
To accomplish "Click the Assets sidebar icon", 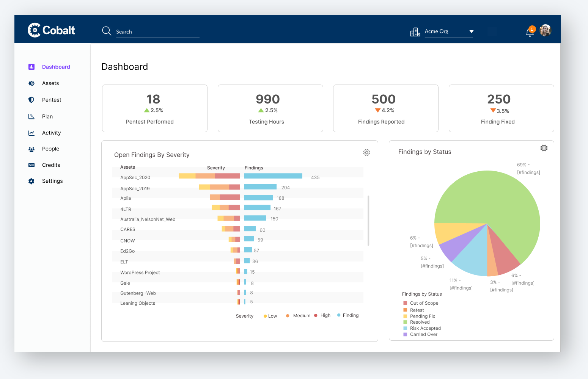I will [x=31, y=83].
